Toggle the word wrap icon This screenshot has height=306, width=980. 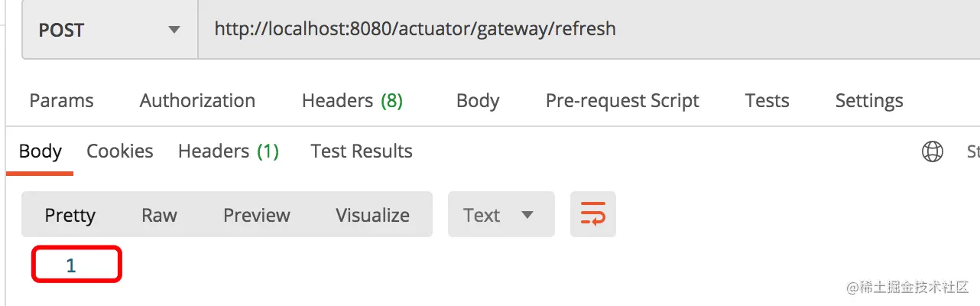pos(593,214)
